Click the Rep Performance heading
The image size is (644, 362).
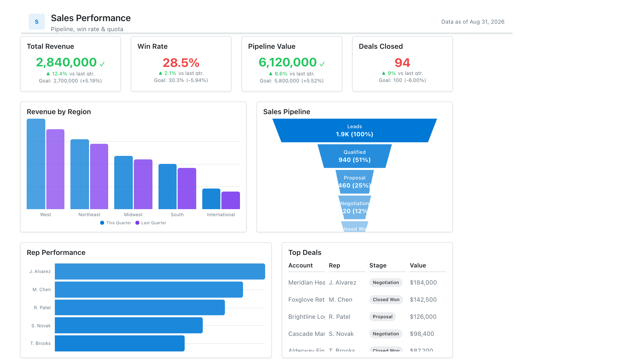[56, 253]
